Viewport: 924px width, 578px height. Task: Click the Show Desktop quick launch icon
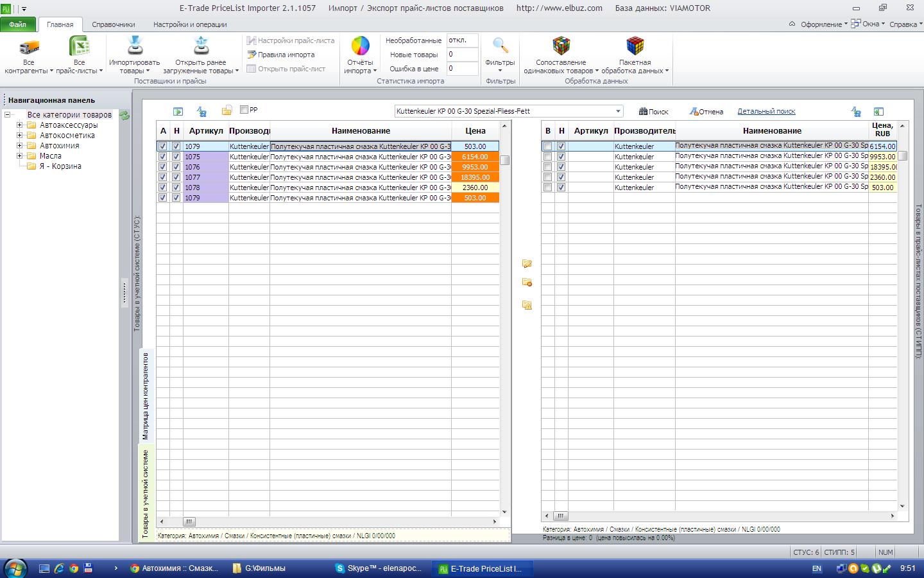pos(44,568)
